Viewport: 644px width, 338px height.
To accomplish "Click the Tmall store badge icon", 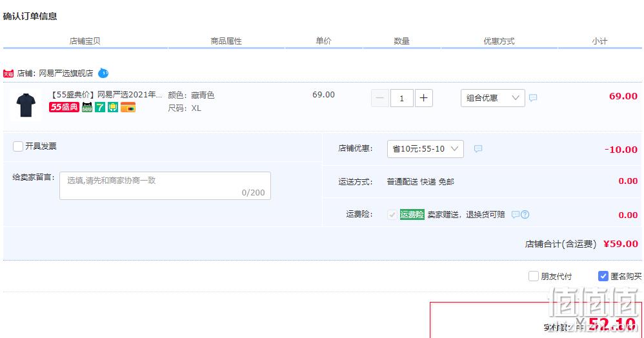I will (x=8, y=74).
